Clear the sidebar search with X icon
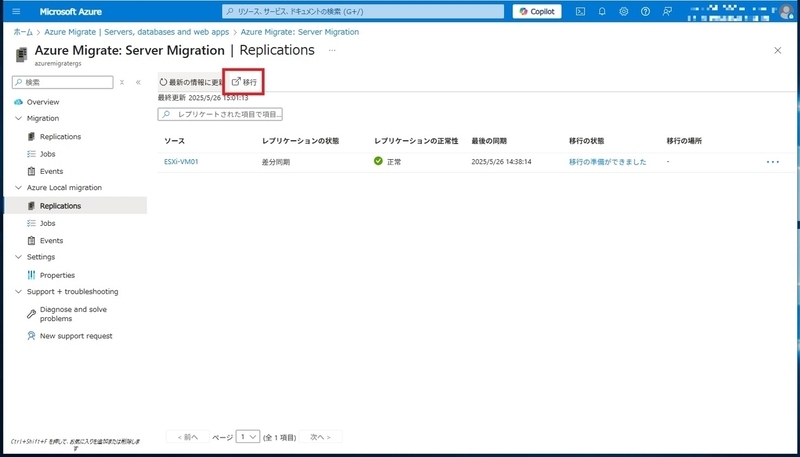The image size is (800, 457). [122, 82]
